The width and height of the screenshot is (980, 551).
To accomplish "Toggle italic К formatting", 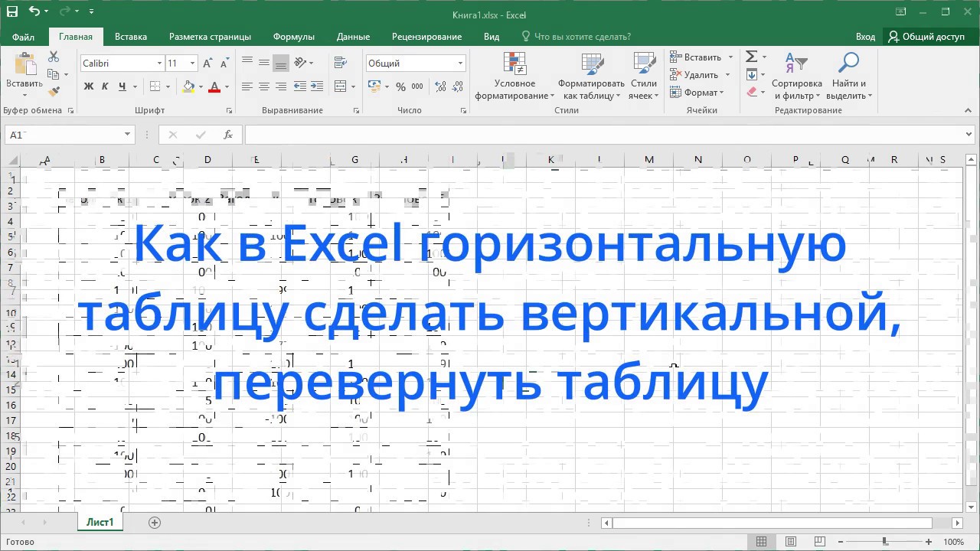I will [105, 86].
